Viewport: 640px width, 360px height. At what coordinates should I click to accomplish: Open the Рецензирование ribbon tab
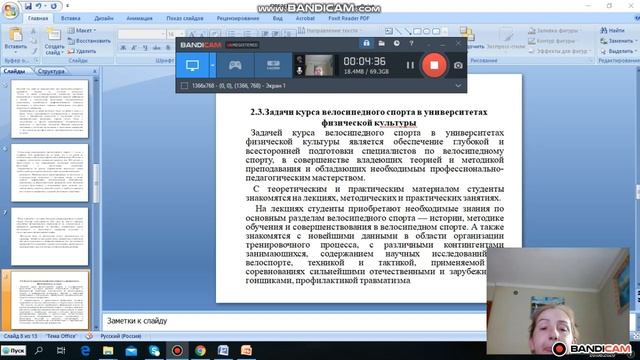tap(238, 18)
